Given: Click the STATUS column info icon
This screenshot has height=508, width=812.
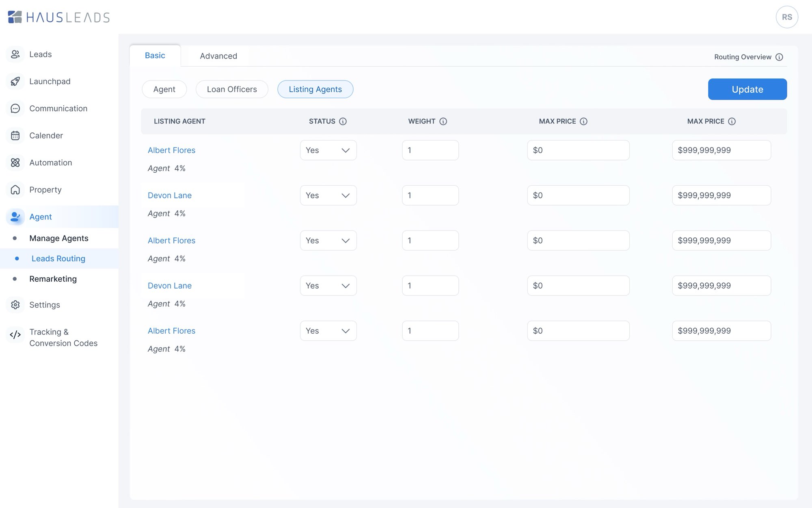Looking at the screenshot, I should point(343,121).
